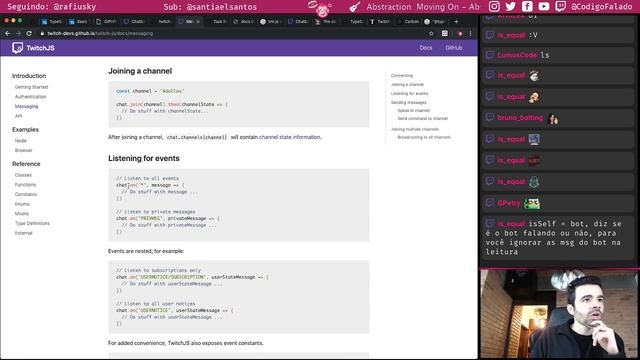Bookmark this page with the star icon
This screenshot has height=360, width=640.
[x=431, y=33]
